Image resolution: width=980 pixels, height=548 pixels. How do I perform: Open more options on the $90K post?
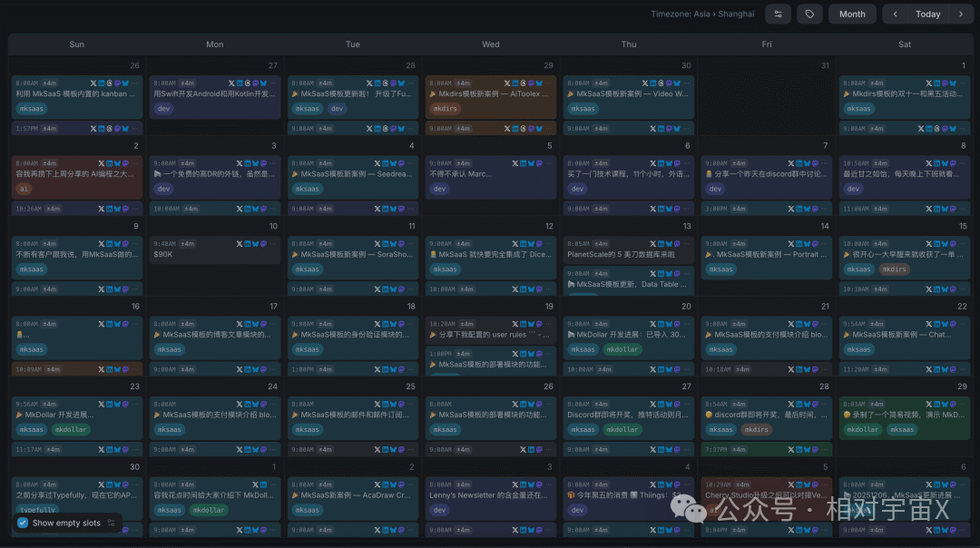[272, 244]
